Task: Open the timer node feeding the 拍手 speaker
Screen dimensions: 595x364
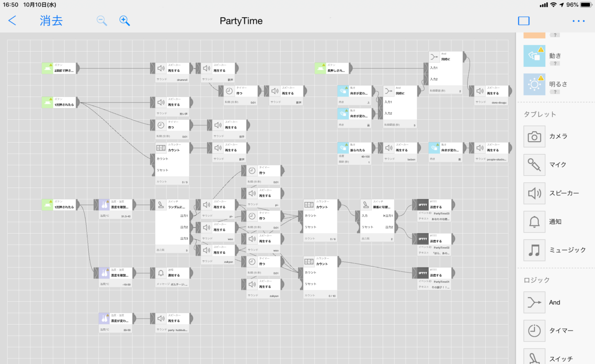Action: [x=172, y=130]
